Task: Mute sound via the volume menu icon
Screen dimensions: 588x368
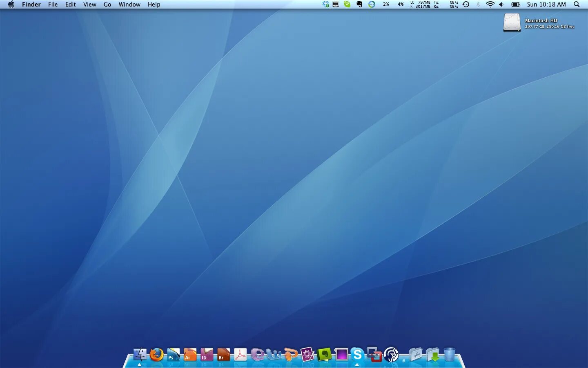Action: (x=501, y=4)
